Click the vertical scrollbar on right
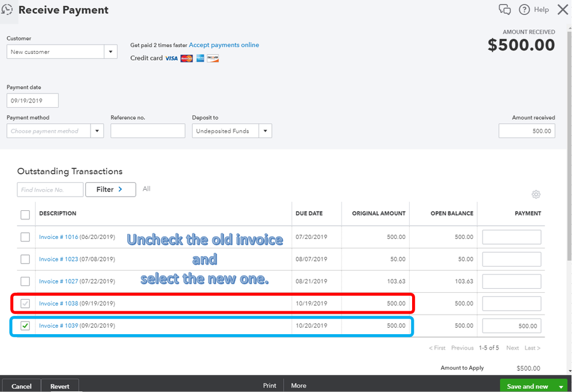 (x=570, y=146)
